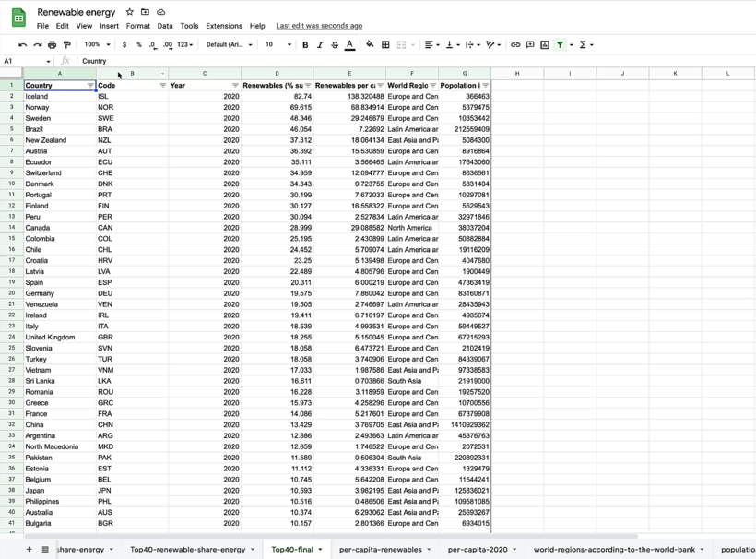Rename the Renewable energy document title
The height and width of the screenshot is (559, 756).
point(77,12)
